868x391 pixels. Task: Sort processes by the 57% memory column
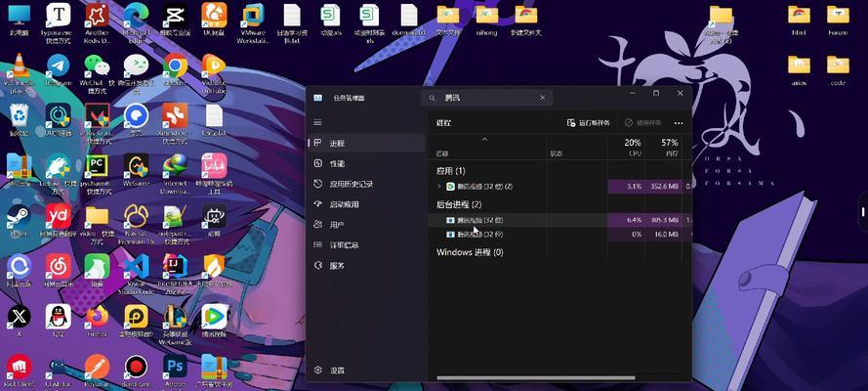click(x=663, y=147)
